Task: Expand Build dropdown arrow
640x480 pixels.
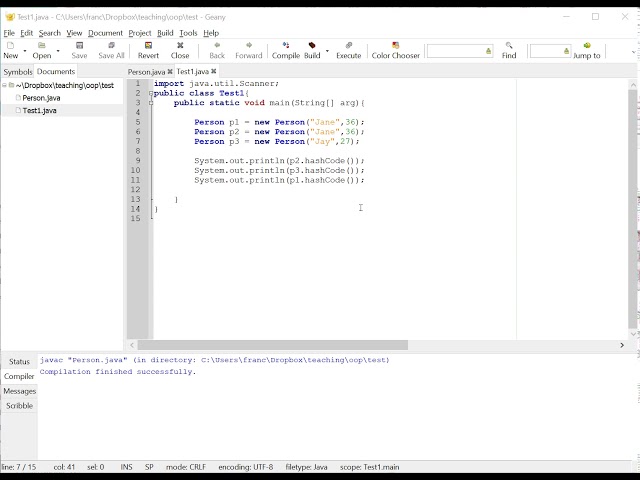Action: (327, 51)
